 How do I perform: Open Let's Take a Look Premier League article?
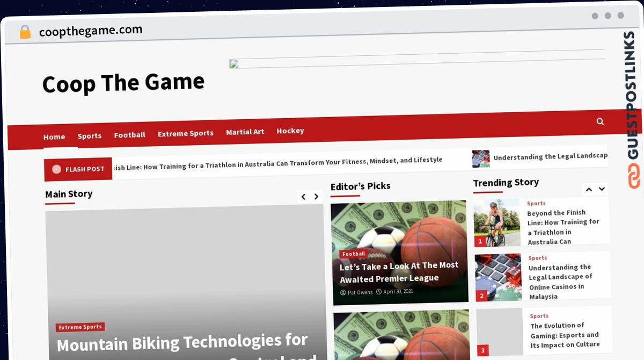coord(399,272)
